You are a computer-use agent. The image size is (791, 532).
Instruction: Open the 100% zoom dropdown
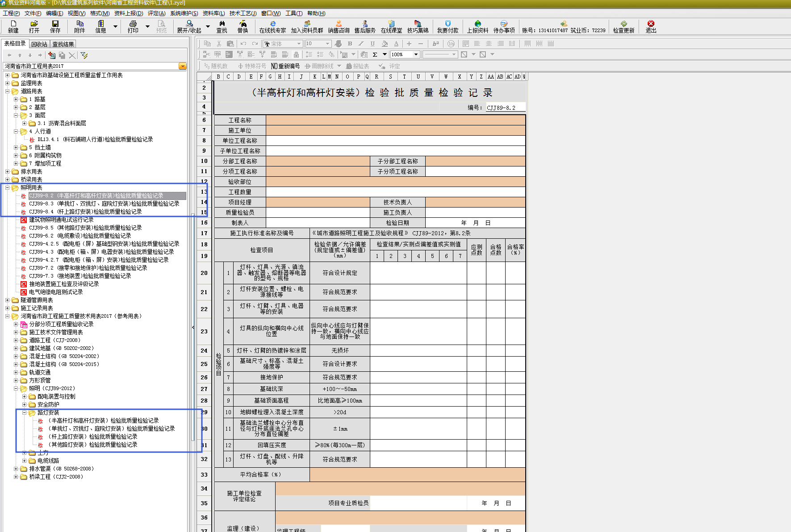pos(416,54)
